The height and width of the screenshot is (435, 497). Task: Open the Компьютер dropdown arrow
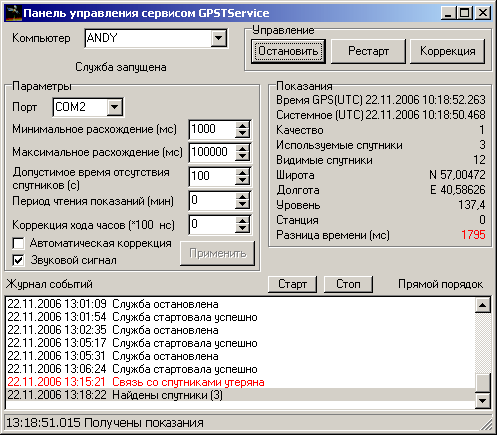[x=219, y=38]
